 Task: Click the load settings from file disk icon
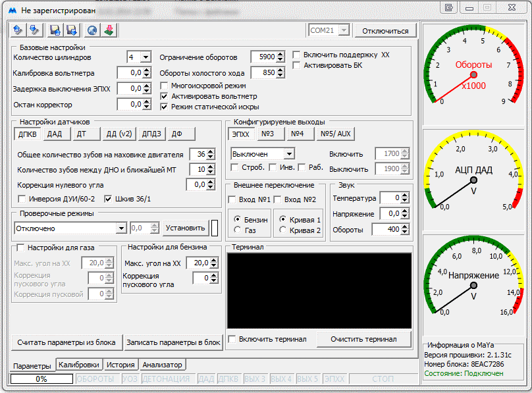55,30
